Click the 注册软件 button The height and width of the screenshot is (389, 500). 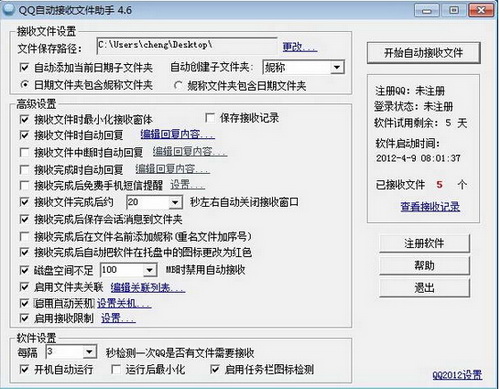424,243
